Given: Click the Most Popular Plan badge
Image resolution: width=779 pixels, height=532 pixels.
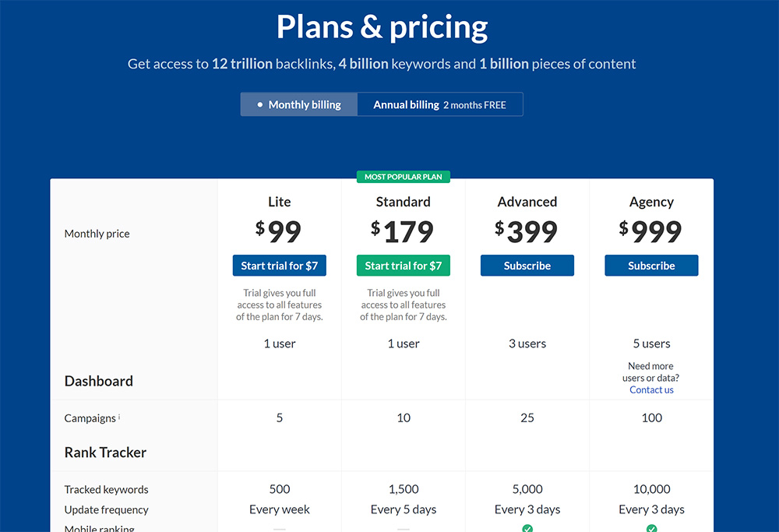Looking at the screenshot, I should tap(404, 177).
